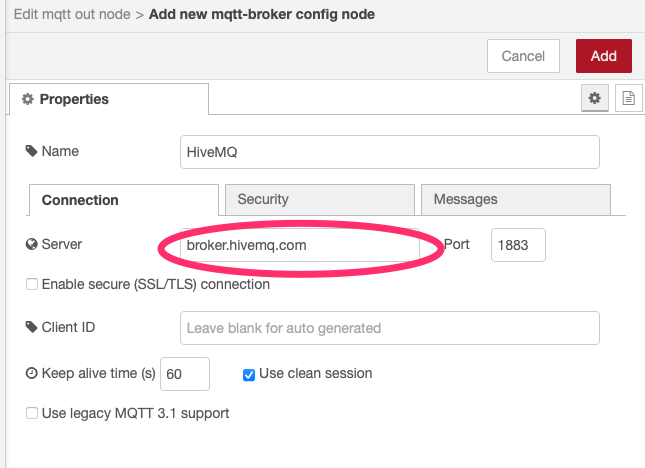The height and width of the screenshot is (468, 645).
Task: Click the Name tag icon
Action: click(x=31, y=152)
